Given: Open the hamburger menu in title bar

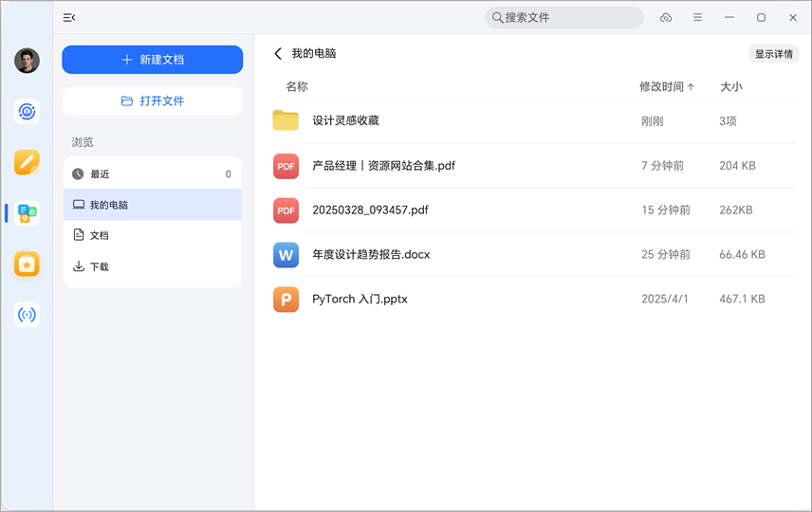Looking at the screenshot, I should point(698,18).
